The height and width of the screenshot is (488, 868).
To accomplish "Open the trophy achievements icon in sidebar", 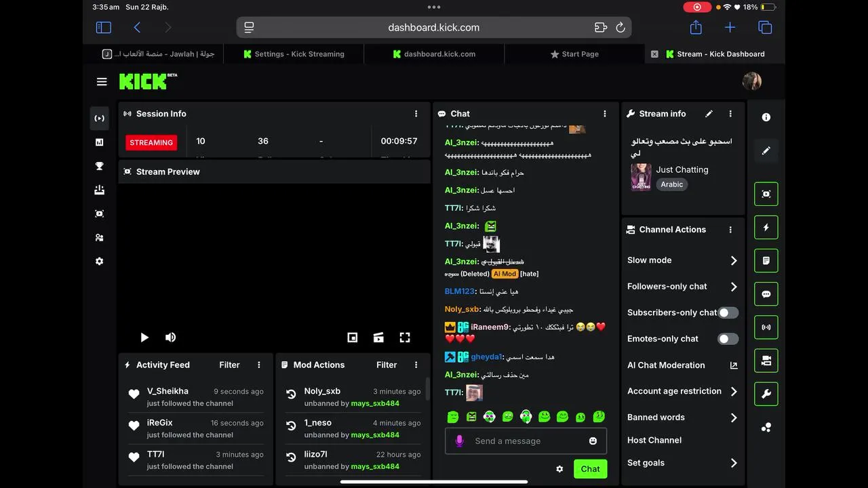I will tap(100, 166).
